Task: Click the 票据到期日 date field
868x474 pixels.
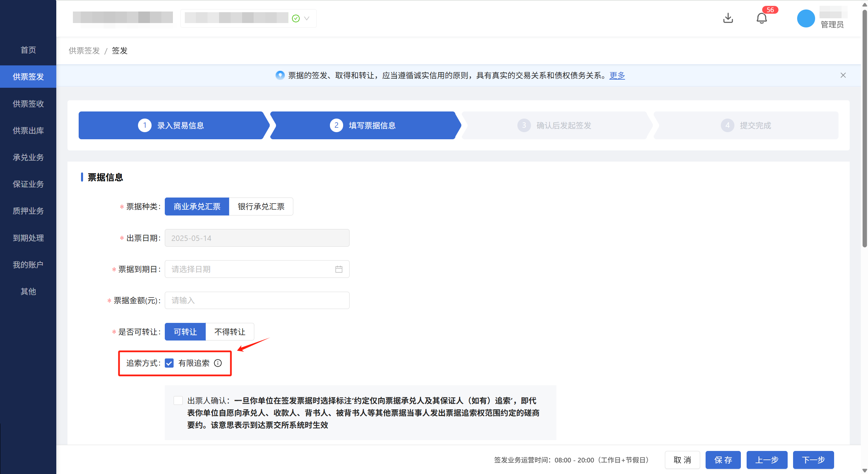Action: coord(257,269)
